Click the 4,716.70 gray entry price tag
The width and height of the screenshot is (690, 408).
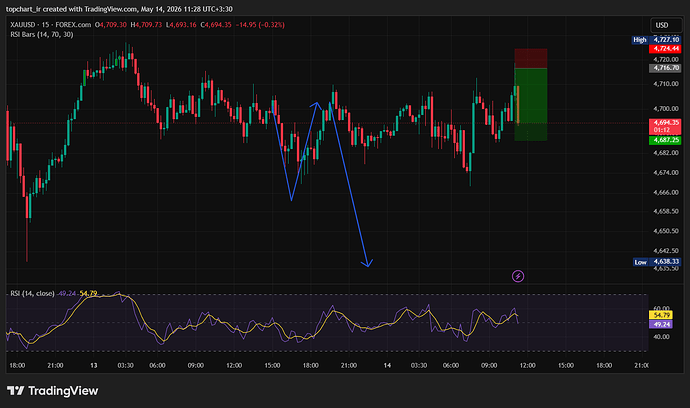coord(665,68)
